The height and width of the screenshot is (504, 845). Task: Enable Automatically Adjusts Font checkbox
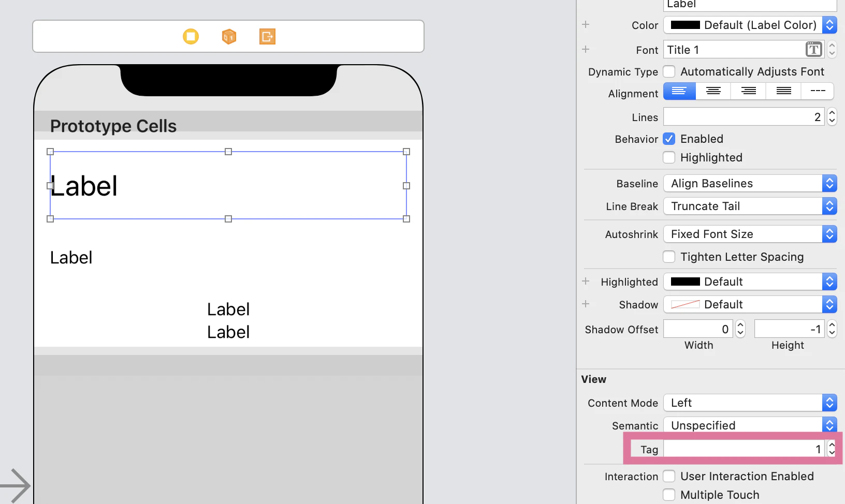click(x=669, y=71)
